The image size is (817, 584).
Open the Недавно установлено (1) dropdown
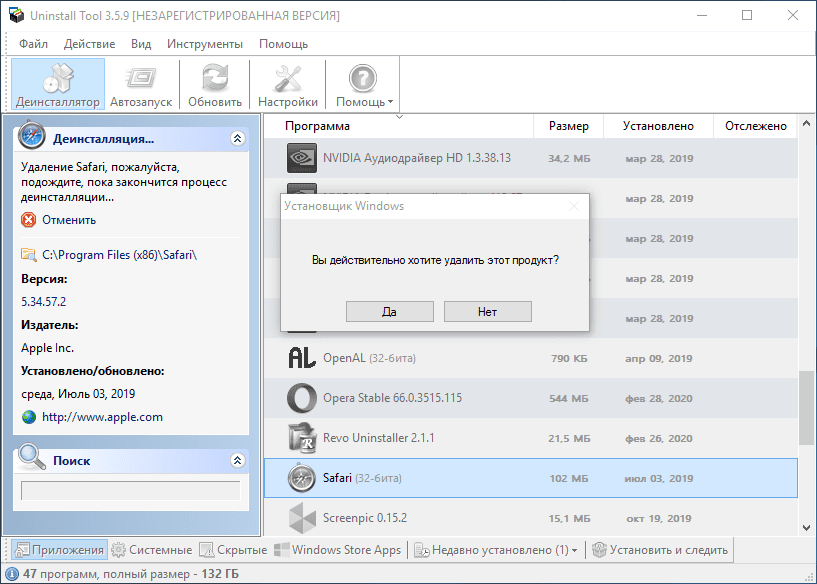pos(496,550)
